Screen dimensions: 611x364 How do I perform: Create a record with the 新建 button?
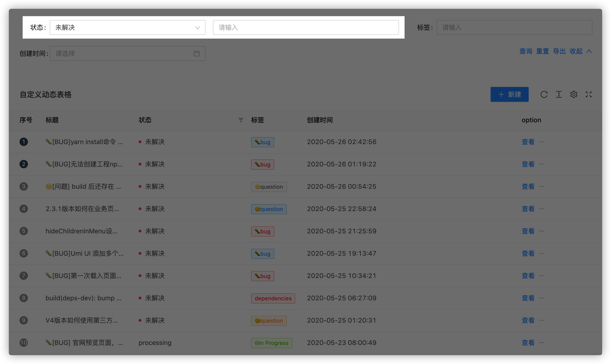(x=509, y=94)
